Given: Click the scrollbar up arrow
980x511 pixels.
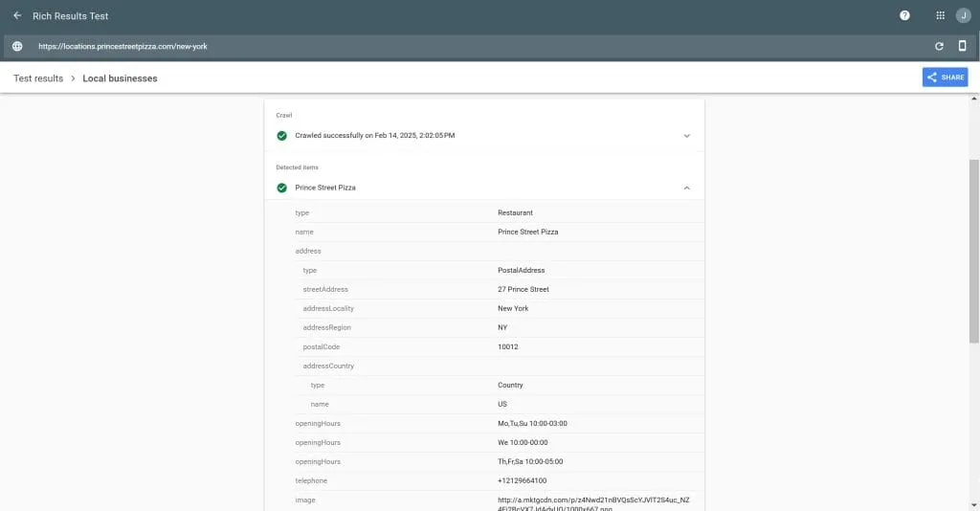Looking at the screenshot, I should coord(973,99).
